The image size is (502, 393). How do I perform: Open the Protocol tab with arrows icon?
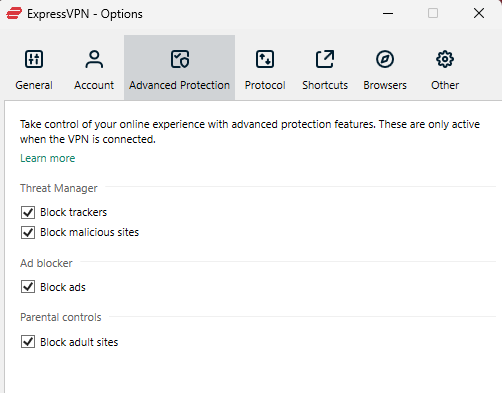(265, 68)
